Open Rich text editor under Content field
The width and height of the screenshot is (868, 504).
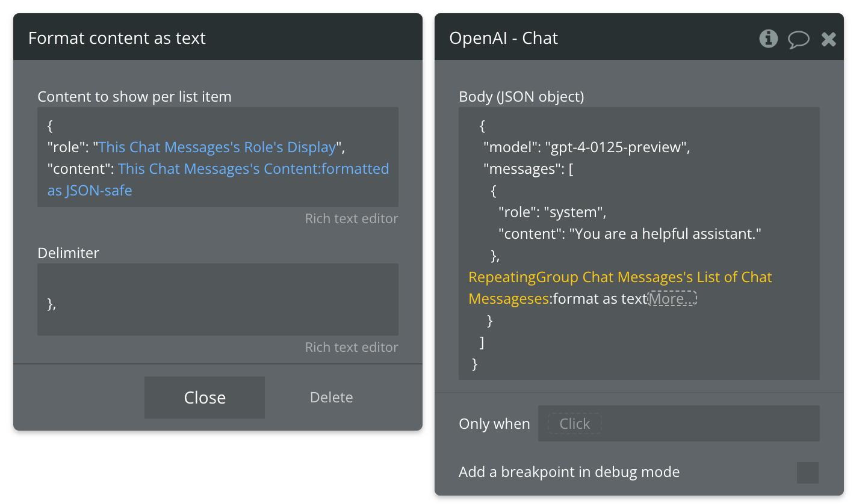point(351,218)
